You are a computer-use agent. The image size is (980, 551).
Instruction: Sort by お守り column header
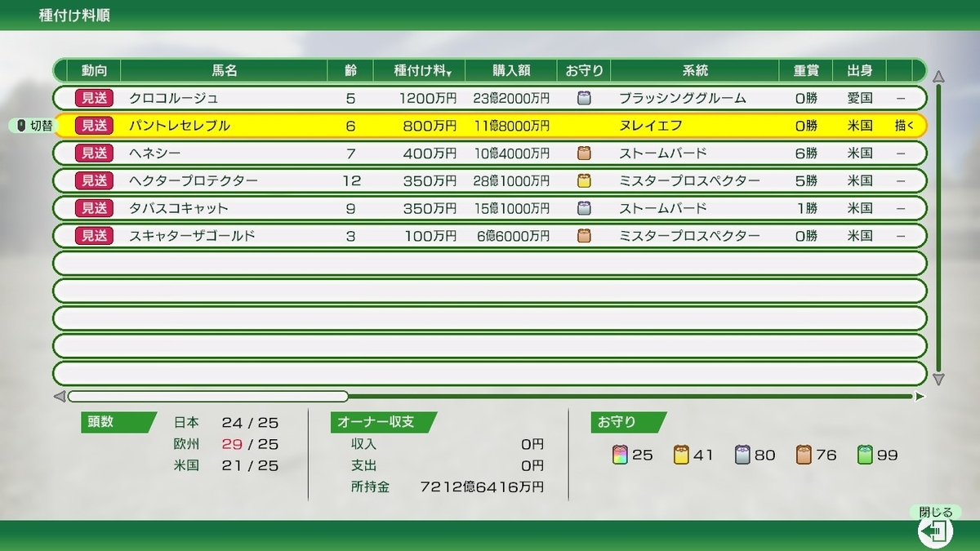pyautogui.click(x=584, y=71)
